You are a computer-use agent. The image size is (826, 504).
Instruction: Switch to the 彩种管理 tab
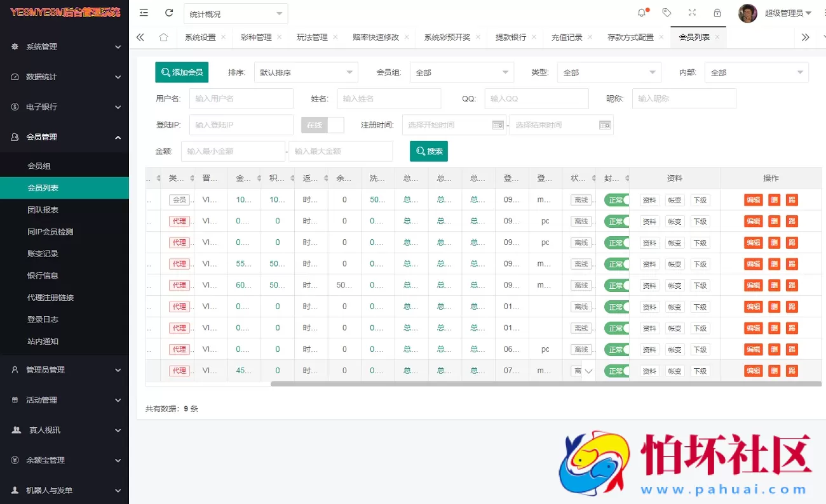point(258,37)
